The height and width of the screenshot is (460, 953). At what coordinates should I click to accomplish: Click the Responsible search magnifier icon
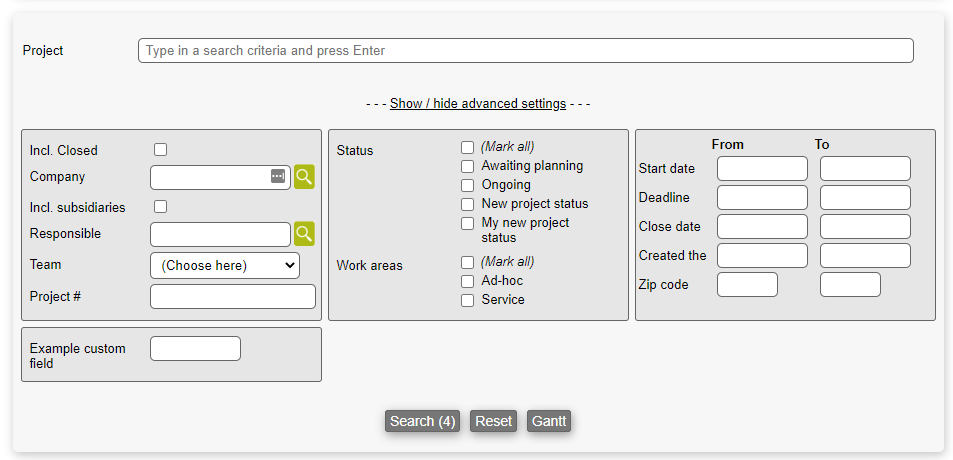click(x=304, y=234)
